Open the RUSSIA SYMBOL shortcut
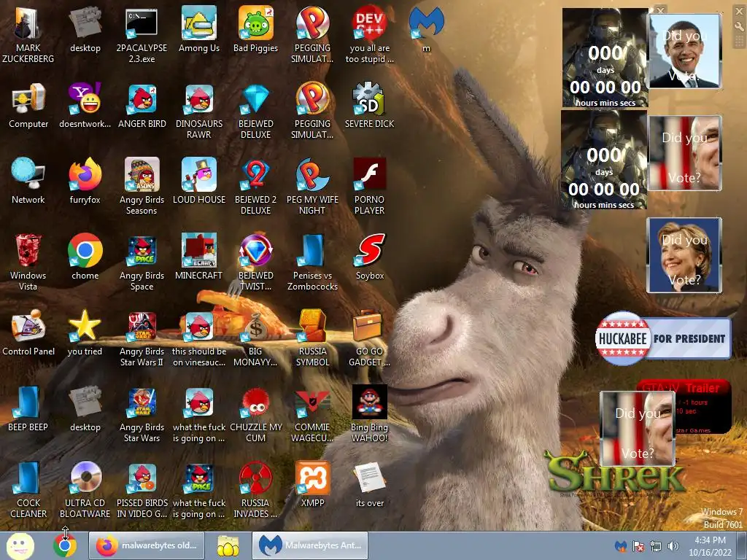Viewport: 747px width, 560px height. point(312,337)
